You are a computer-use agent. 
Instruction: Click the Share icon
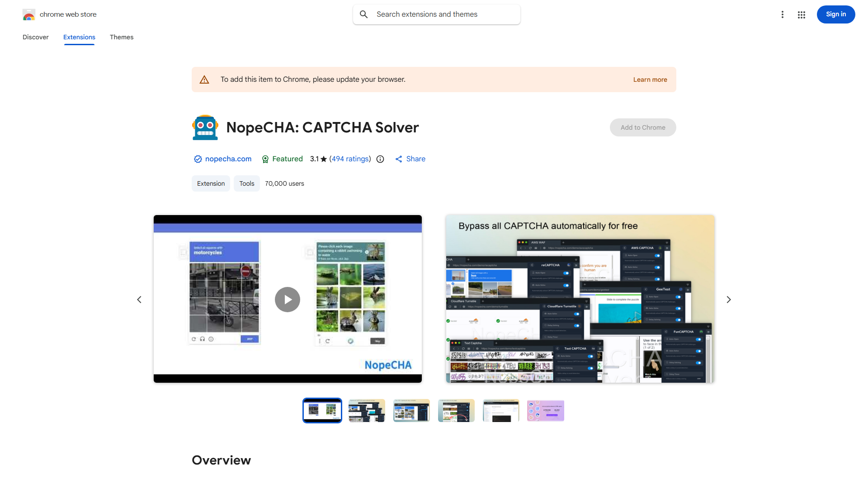(x=398, y=159)
